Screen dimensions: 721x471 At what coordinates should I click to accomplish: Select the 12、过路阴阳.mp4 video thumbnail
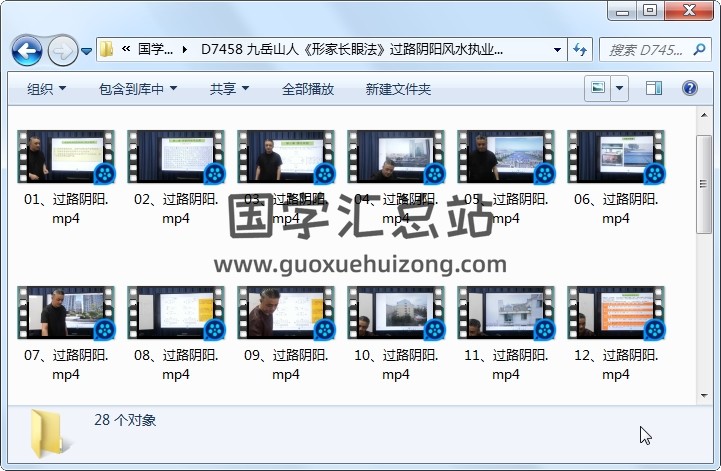point(616,312)
